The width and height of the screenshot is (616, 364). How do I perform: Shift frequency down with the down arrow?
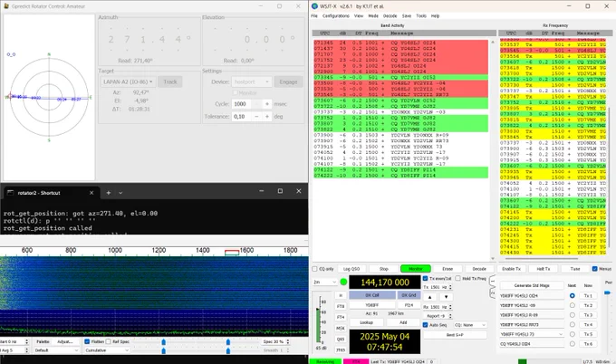(446, 297)
